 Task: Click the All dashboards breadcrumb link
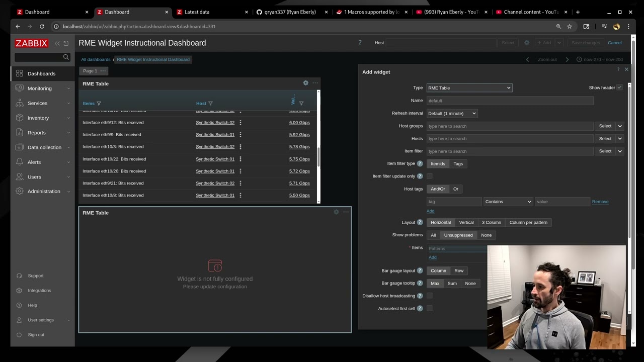coord(96,59)
